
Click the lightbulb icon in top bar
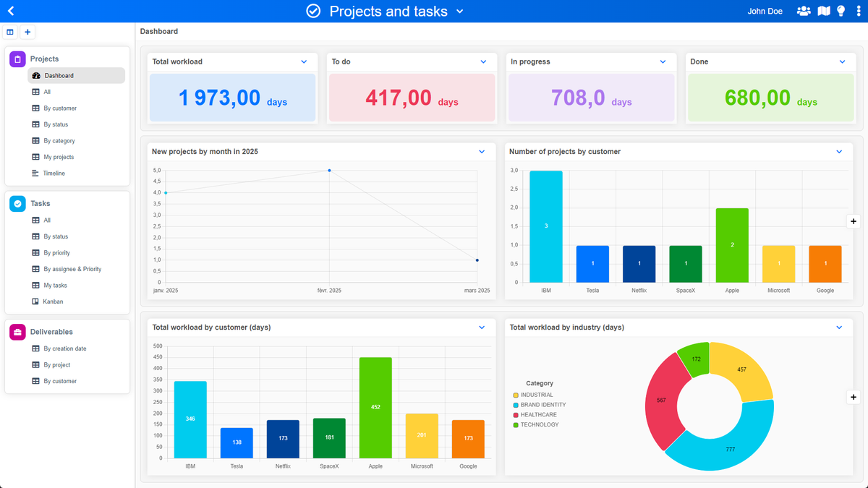tap(841, 11)
